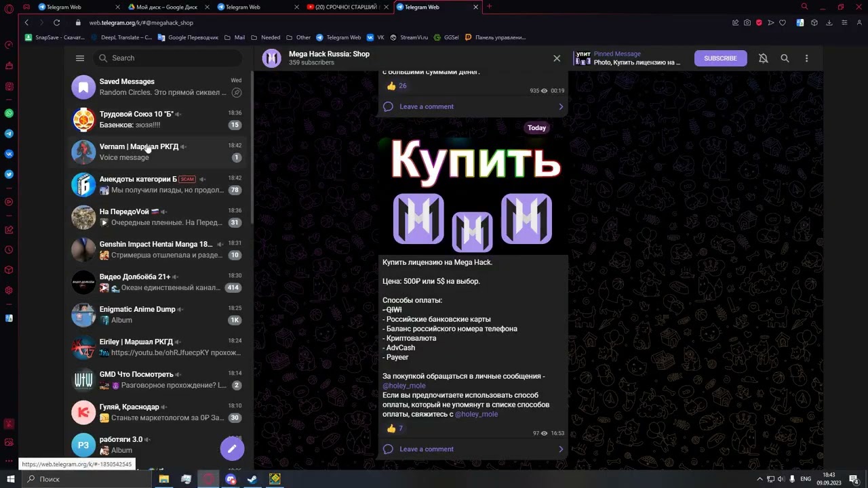The image size is (868, 488).
Task: Open the Needed bookmarks folder
Action: pos(265,37)
